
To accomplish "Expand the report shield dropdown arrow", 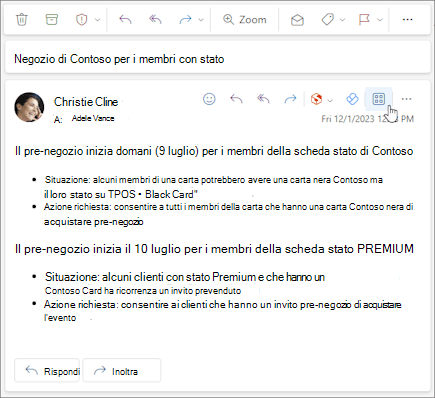I will 97,20.
